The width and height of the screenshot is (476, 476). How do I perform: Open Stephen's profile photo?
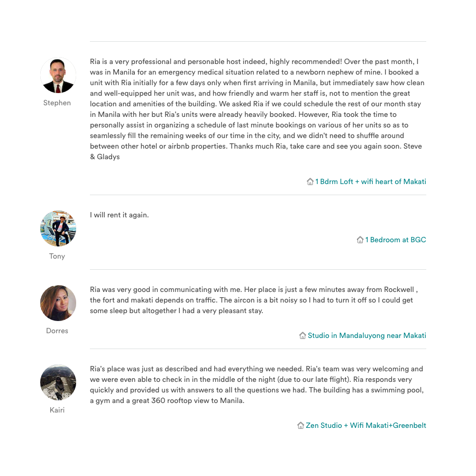click(x=58, y=75)
